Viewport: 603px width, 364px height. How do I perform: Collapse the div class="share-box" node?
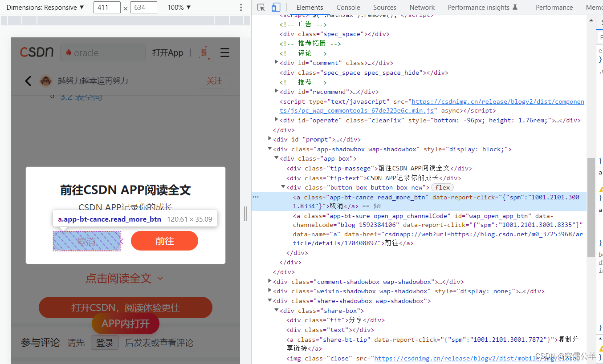pos(277,311)
